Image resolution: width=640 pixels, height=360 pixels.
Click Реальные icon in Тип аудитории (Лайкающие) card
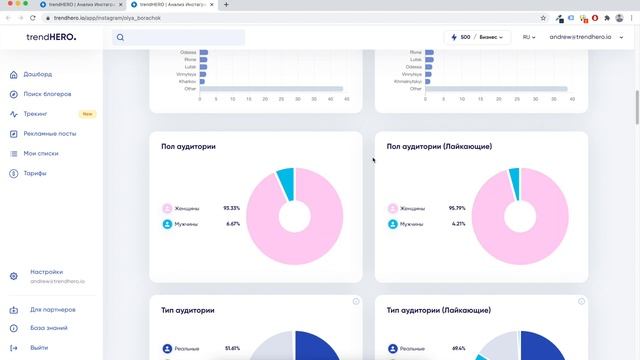point(393,349)
